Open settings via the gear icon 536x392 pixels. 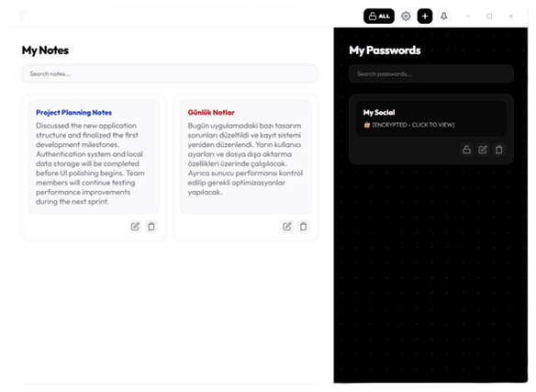[x=406, y=17]
